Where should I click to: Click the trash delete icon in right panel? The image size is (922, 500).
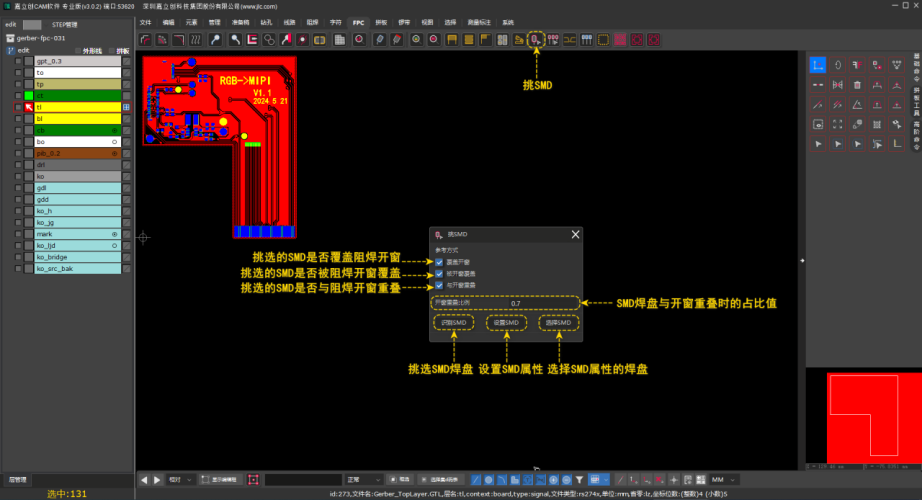[857, 85]
